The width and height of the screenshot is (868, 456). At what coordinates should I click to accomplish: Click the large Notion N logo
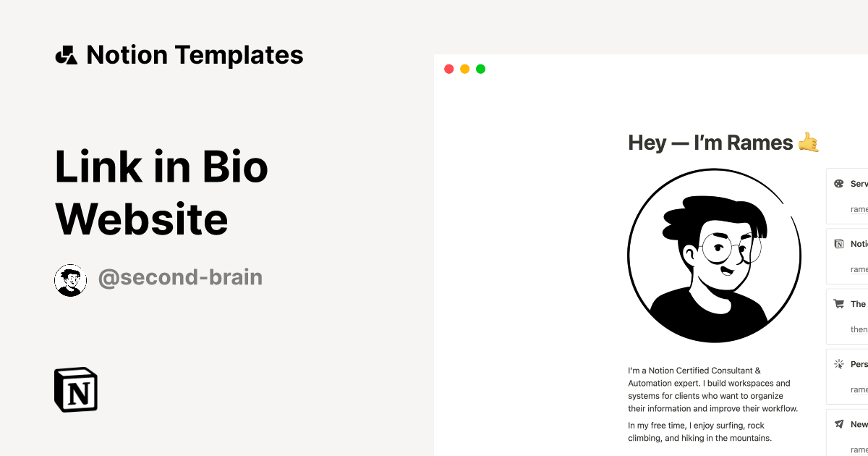pyautogui.click(x=76, y=390)
